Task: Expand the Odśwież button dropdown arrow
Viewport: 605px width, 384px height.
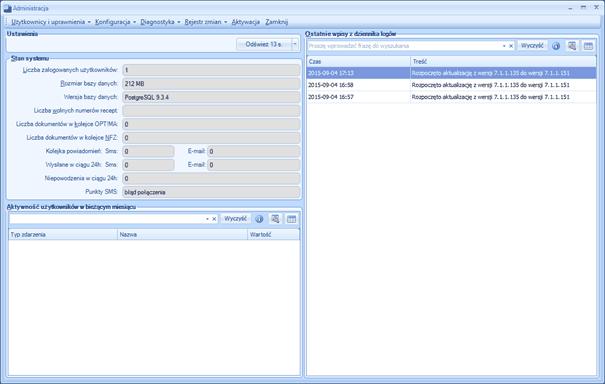Action: tap(295, 44)
